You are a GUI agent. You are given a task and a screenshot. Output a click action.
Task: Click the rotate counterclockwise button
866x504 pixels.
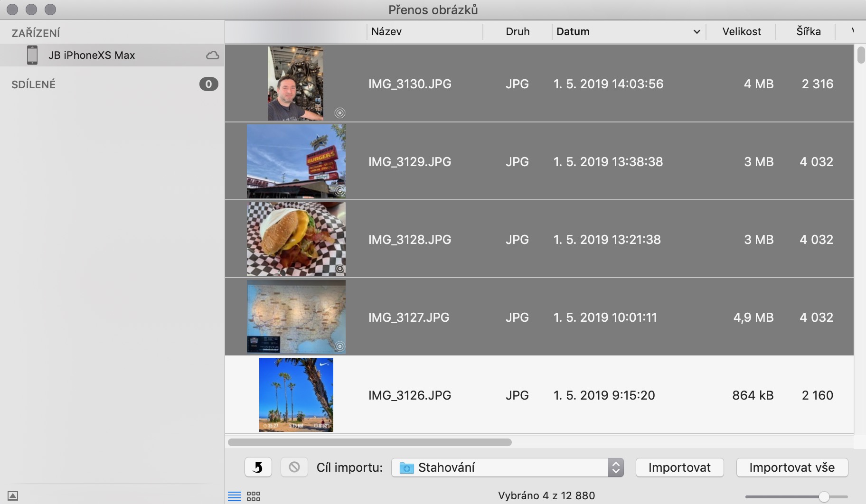(x=258, y=467)
